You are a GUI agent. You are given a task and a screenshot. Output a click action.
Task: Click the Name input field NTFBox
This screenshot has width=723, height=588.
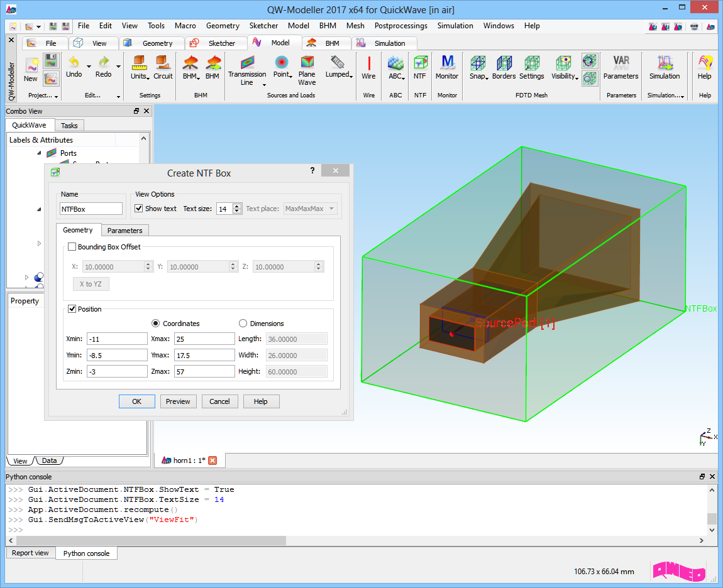(x=91, y=209)
